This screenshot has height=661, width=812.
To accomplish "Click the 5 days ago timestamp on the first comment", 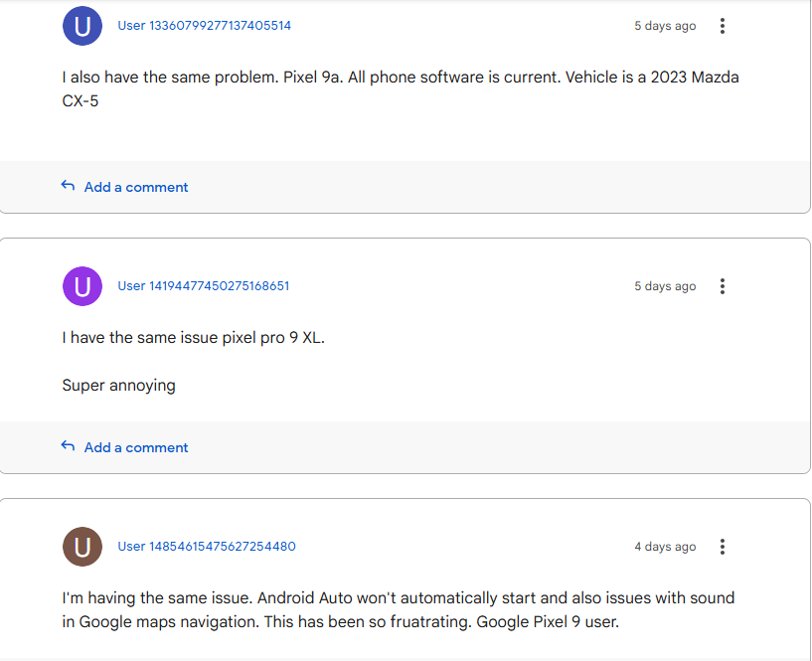I will pyautogui.click(x=664, y=26).
